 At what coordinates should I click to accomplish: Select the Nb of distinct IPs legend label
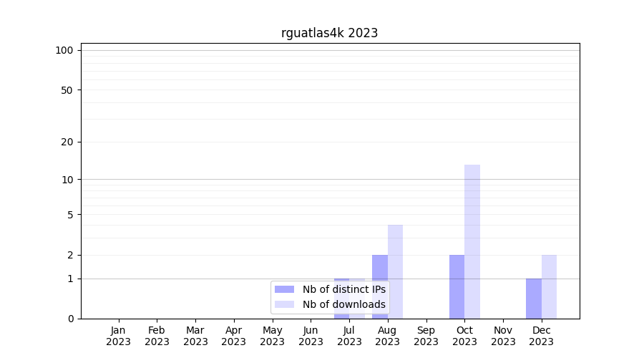343,289
